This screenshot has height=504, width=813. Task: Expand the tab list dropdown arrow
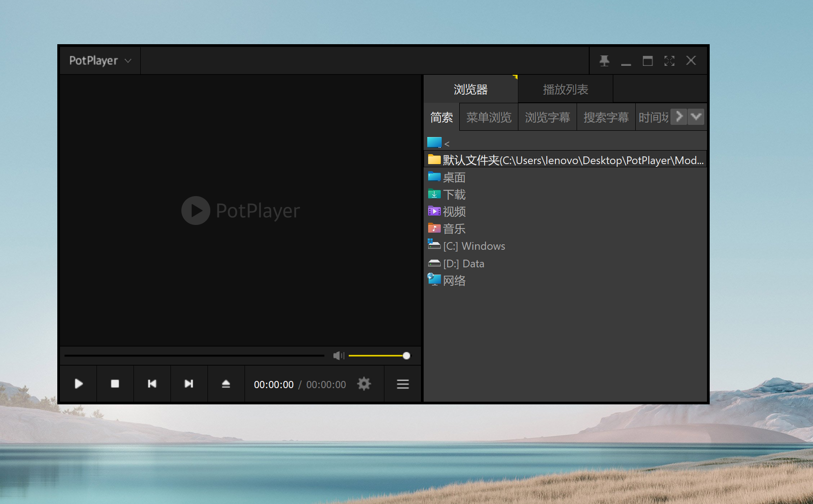696,117
